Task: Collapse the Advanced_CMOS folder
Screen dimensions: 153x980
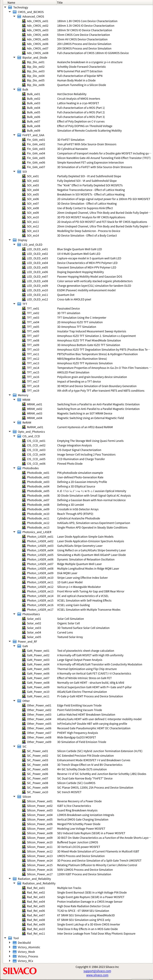Action: (x=14, y=17)
